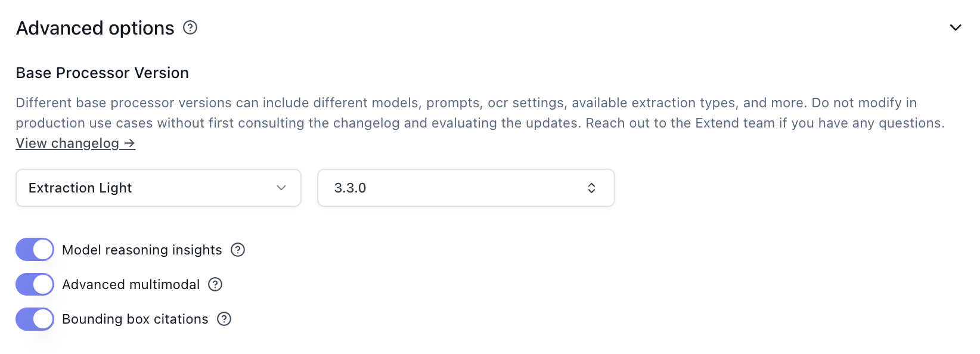Disable Model reasoning insights
The height and width of the screenshot is (354, 980).
click(x=34, y=250)
